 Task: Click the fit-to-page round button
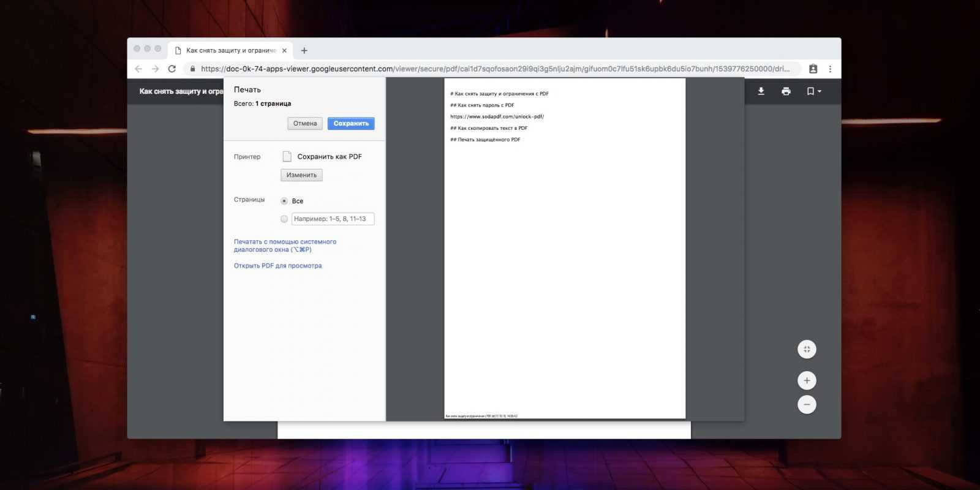[x=807, y=349]
